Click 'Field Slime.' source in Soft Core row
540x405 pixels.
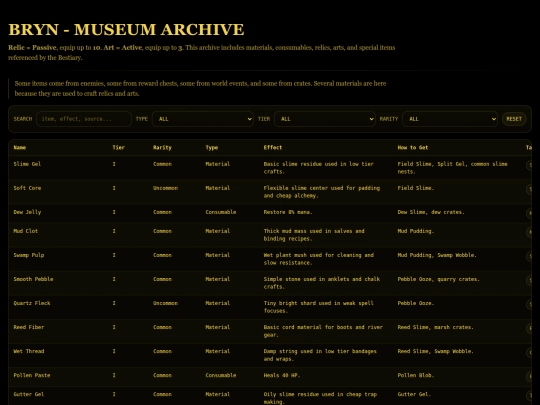point(416,188)
